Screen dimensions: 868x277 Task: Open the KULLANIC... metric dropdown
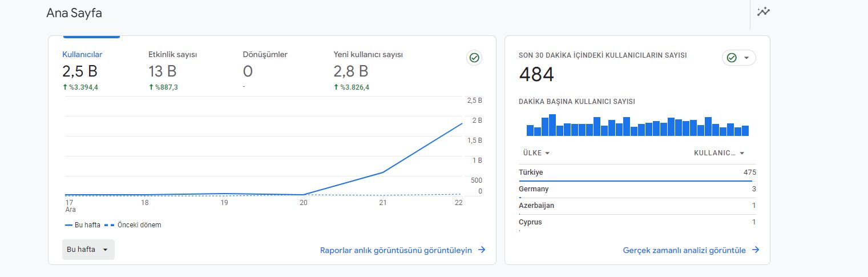(719, 153)
